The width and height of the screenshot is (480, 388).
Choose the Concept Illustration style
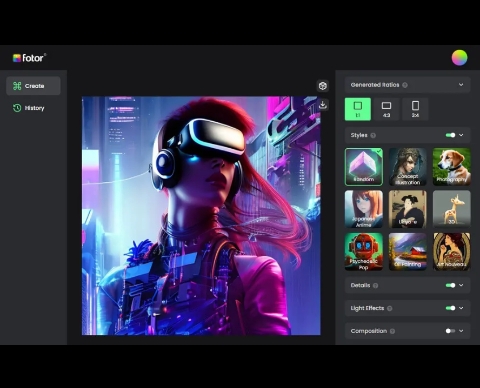tap(408, 167)
